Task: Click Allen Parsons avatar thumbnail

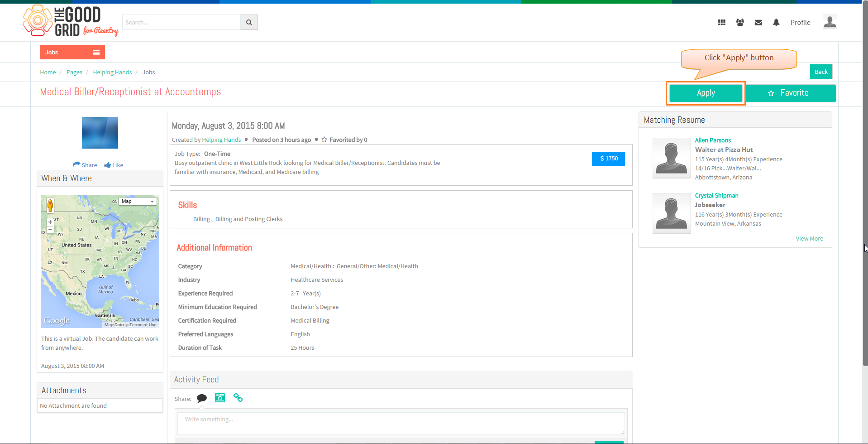Action: (x=671, y=158)
